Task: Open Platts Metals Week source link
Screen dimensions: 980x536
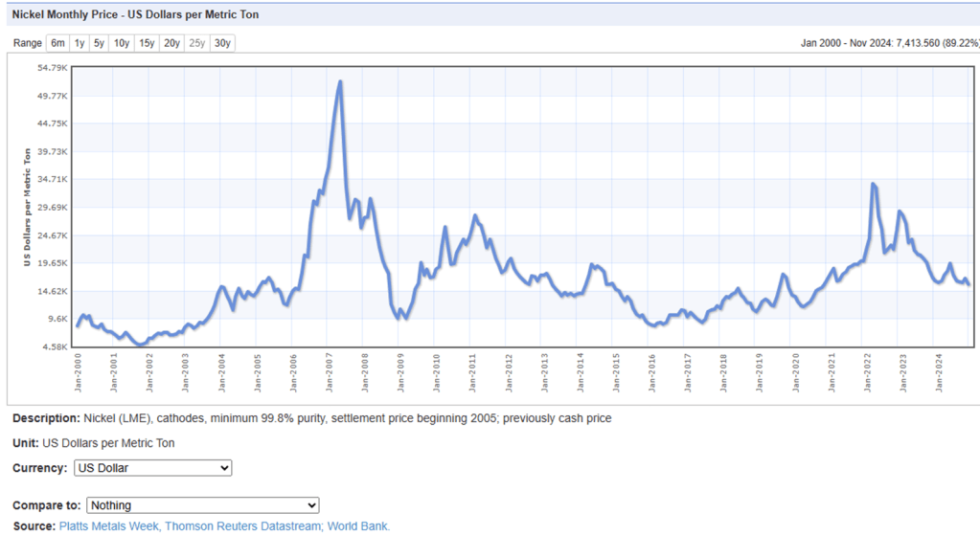Action: [109, 526]
